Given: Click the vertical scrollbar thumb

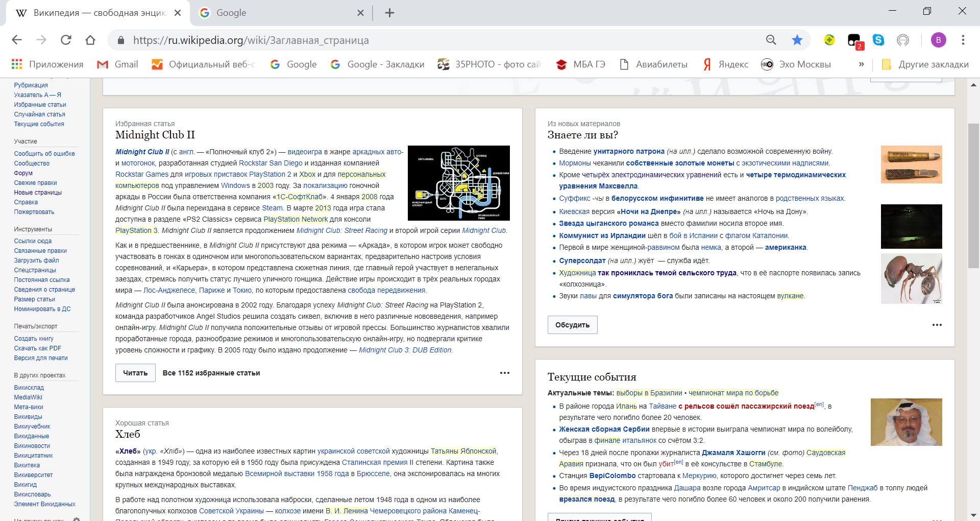Looking at the screenshot, I should [974, 195].
